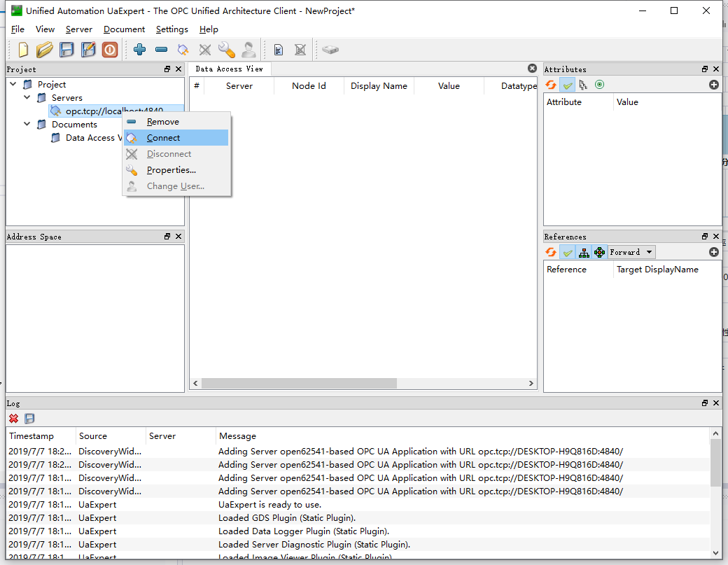This screenshot has width=728, height=565.
Task: Remove server using the blue minus toolbar icon
Action: pyautogui.click(x=161, y=49)
